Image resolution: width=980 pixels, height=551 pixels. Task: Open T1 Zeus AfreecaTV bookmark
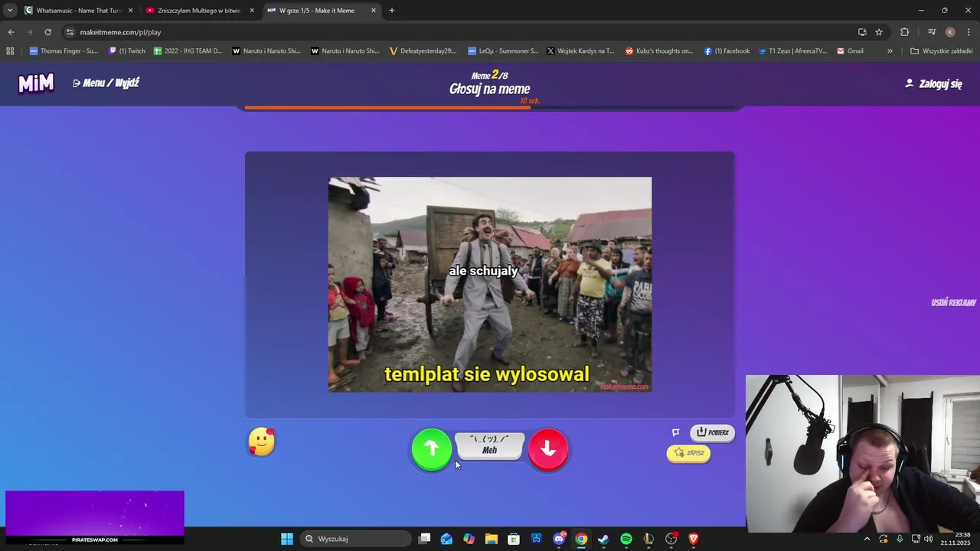tap(792, 51)
